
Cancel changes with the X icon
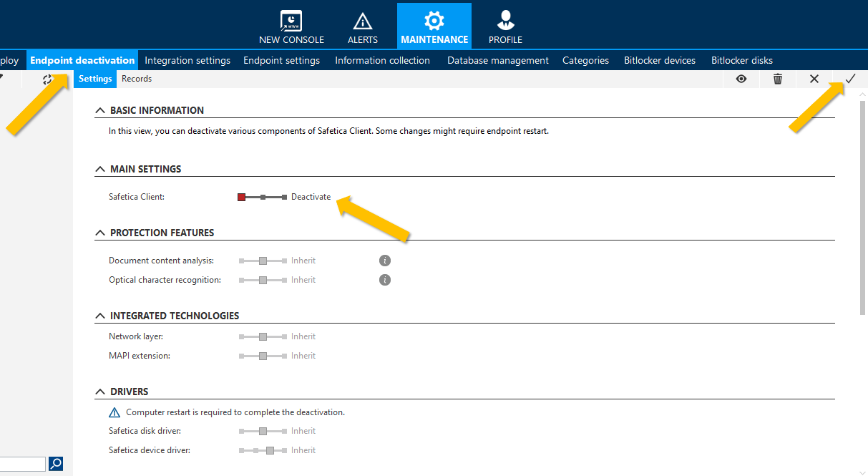point(814,79)
